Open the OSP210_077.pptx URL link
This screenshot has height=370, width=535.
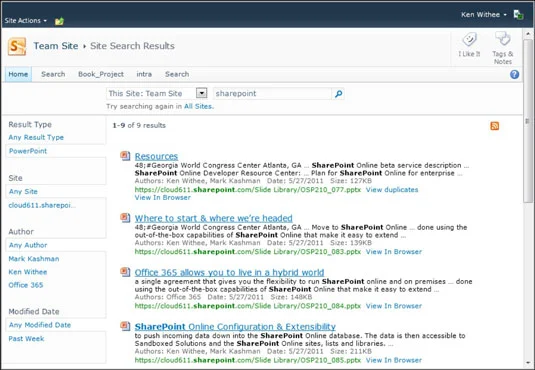click(x=248, y=190)
